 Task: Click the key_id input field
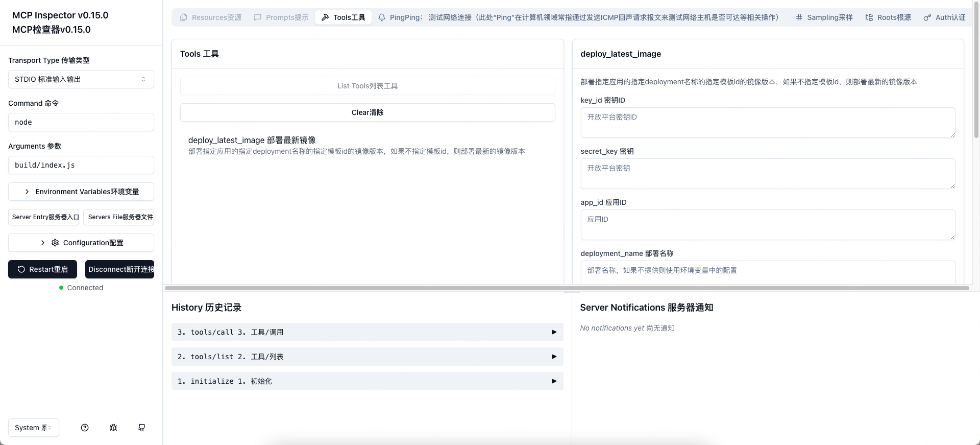[x=767, y=123]
